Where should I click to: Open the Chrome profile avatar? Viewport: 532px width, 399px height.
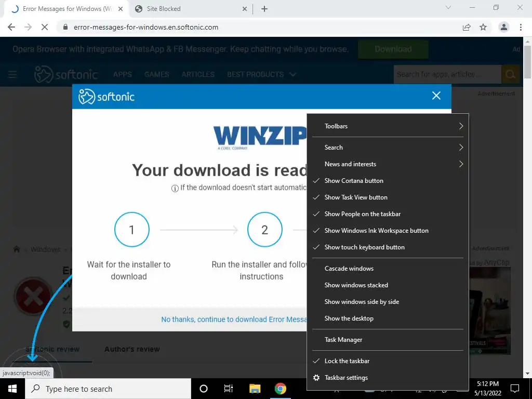(x=504, y=27)
